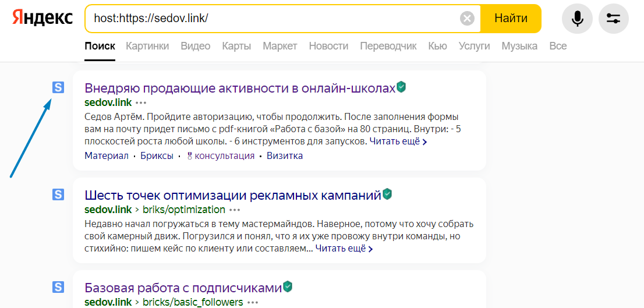Viewport: 644px width, 308px height.
Task: Start voice search with the microphone icon
Action: click(x=578, y=19)
